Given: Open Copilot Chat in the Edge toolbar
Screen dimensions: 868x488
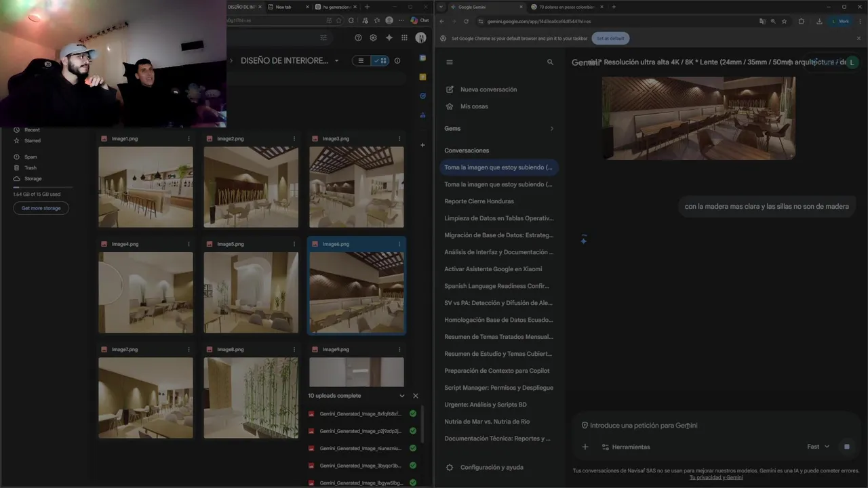Looking at the screenshot, I should pyautogui.click(x=420, y=20).
